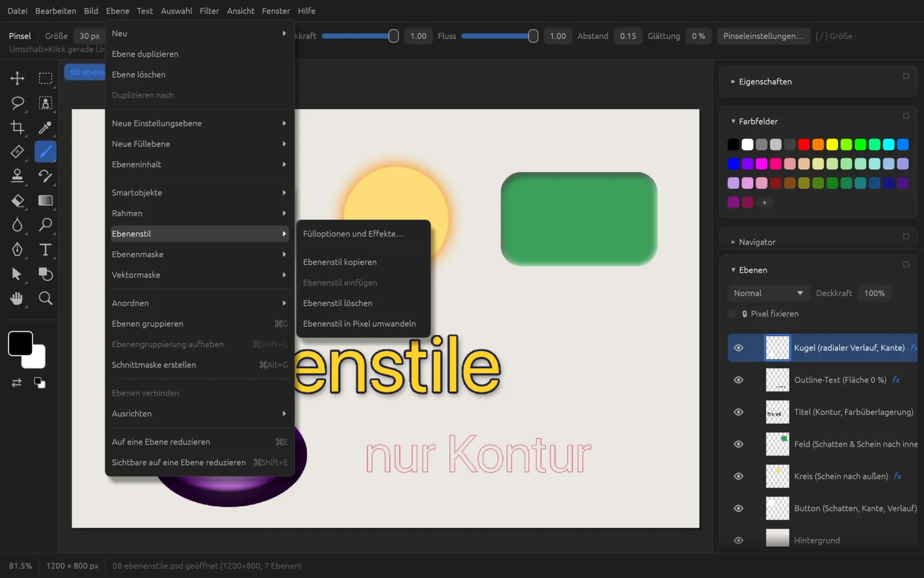Image resolution: width=924 pixels, height=578 pixels.
Task: Pick the Blur droplet tool
Action: [x=17, y=225]
